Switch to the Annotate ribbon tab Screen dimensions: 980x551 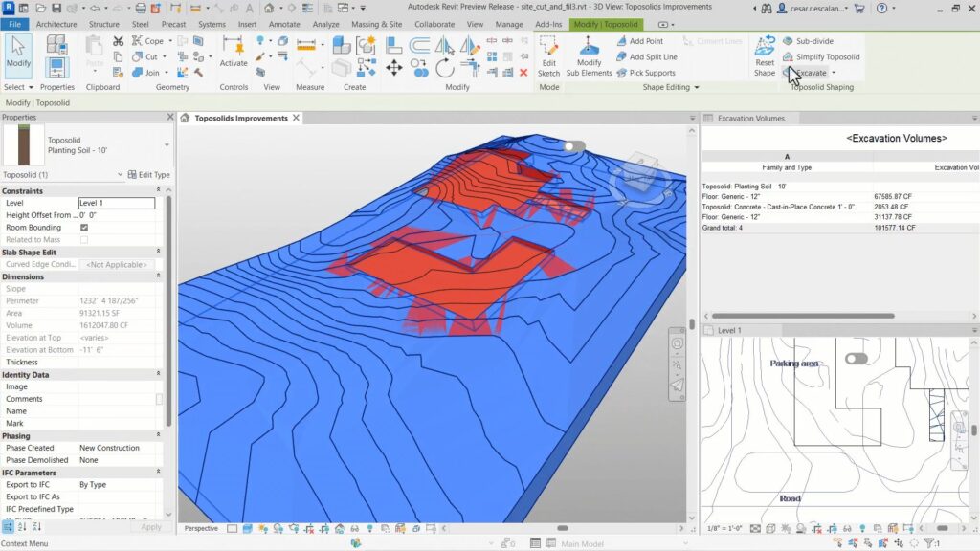pyautogui.click(x=284, y=24)
